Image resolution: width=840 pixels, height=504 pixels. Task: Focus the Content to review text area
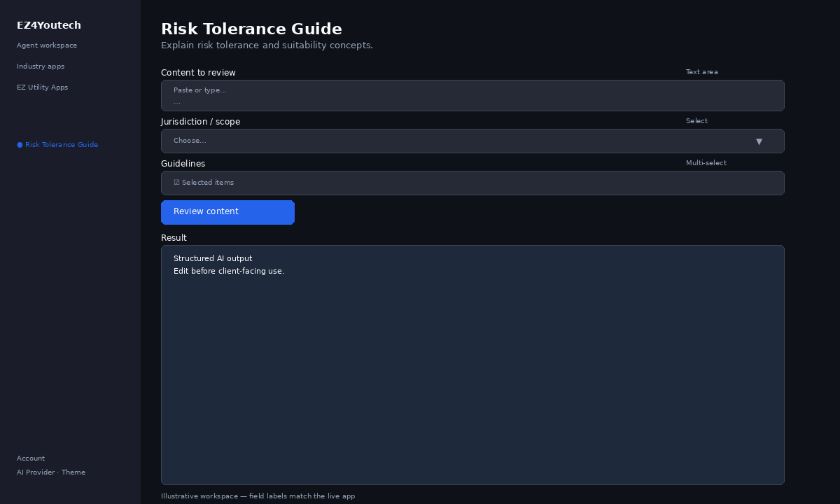point(472,95)
